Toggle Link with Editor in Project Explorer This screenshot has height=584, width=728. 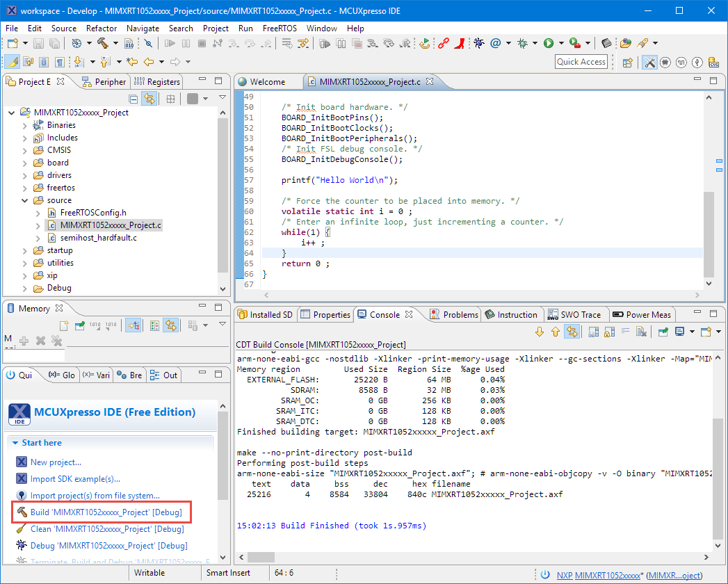(x=149, y=99)
